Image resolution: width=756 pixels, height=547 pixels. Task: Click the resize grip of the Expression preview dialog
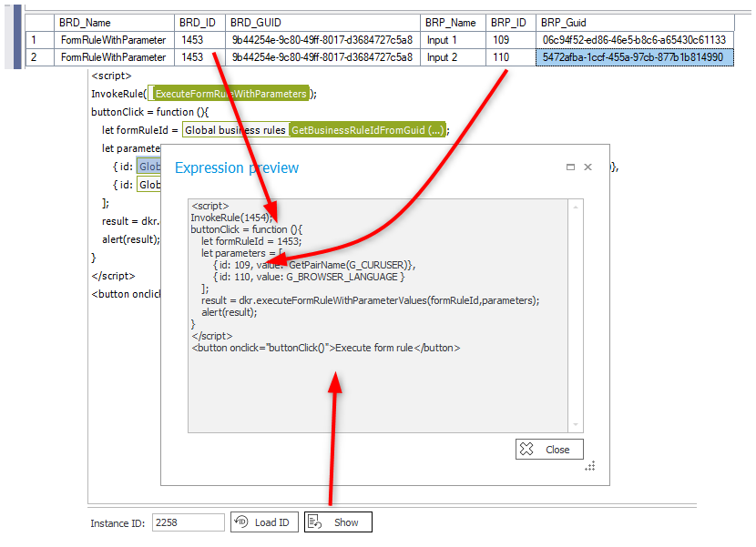pyautogui.click(x=590, y=466)
